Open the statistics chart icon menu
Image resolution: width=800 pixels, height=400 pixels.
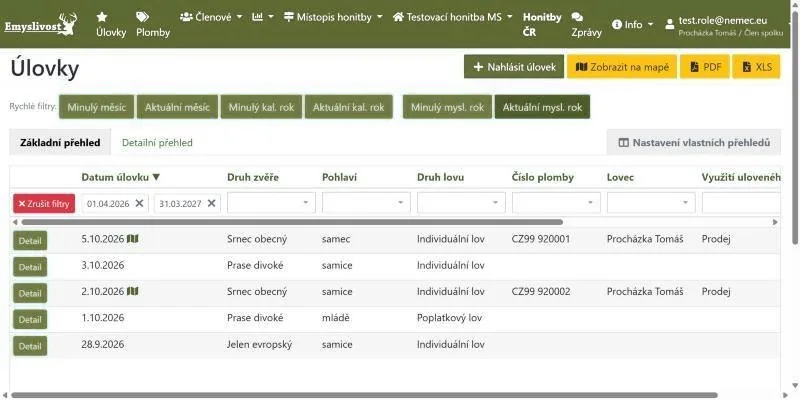263,17
